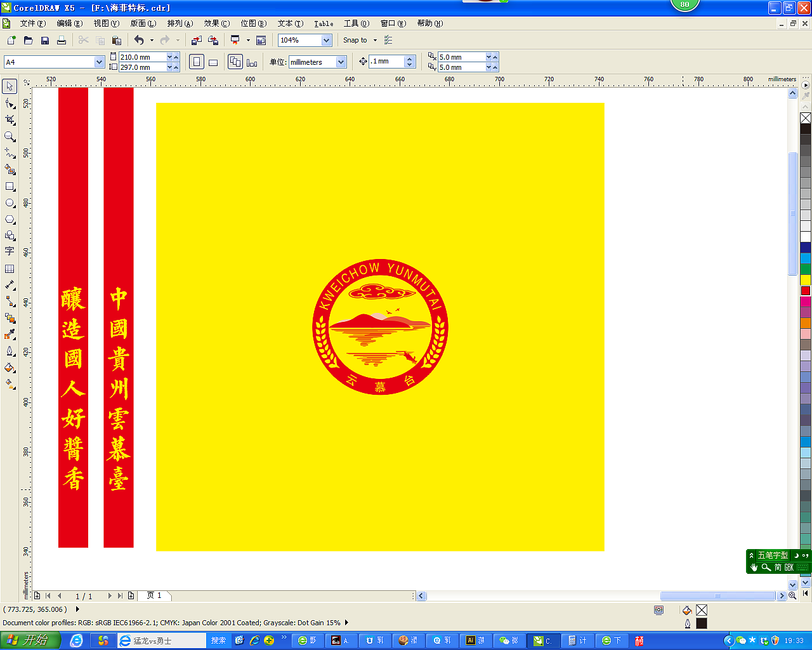The width and height of the screenshot is (812, 650).
Task: Apply layout to all pages
Action: pos(235,62)
